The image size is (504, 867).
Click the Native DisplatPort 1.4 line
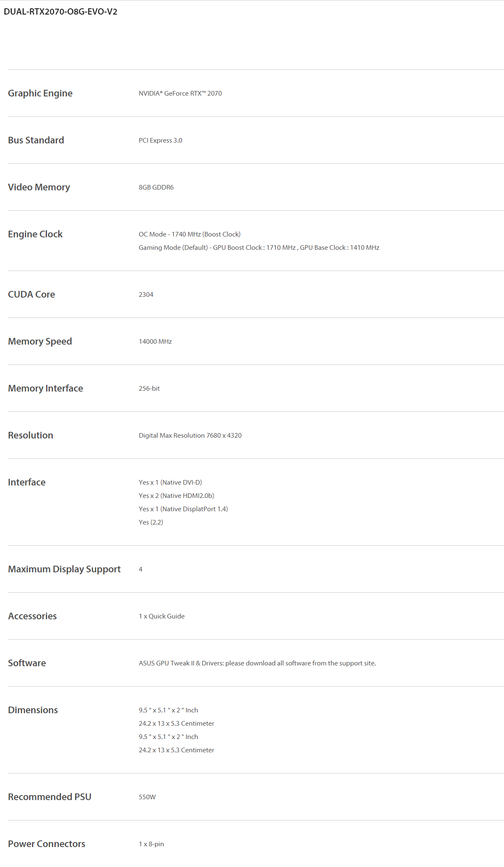point(183,509)
